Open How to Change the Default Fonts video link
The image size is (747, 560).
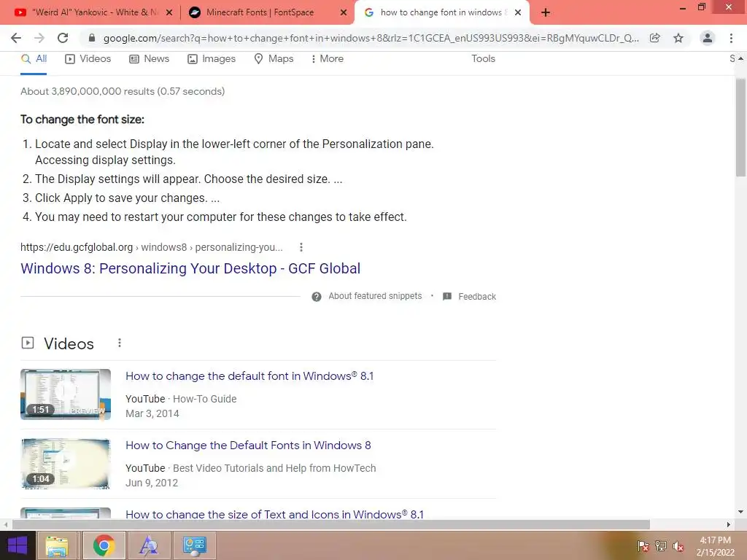[x=248, y=446]
